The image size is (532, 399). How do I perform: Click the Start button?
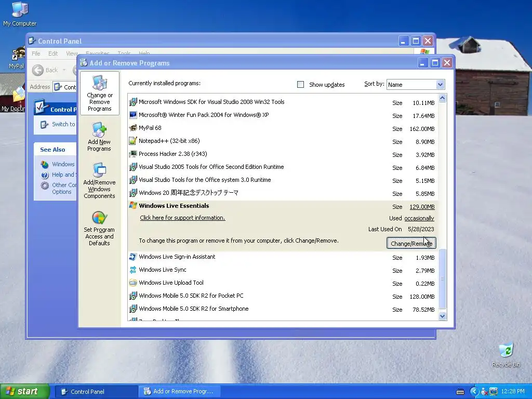[x=24, y=392]
